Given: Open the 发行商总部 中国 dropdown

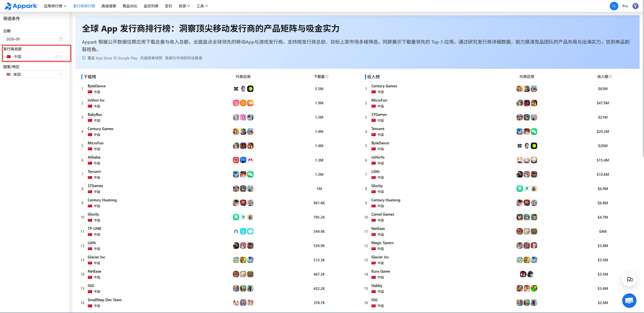Looking at the screenshot, I should click(35, 57).
